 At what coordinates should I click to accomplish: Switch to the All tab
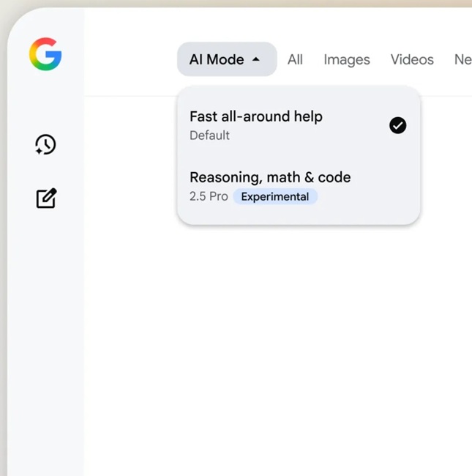click(295, 59)
